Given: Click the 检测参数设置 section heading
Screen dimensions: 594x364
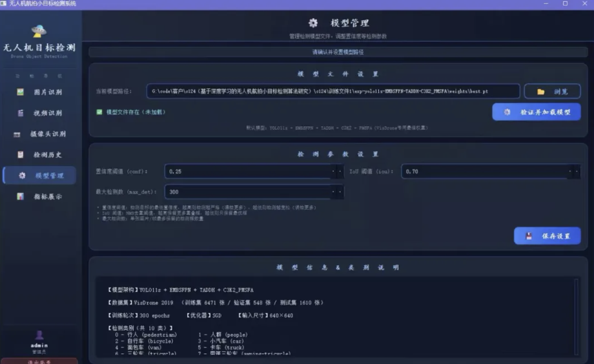Looking at the screenshot, I should 338,154.
